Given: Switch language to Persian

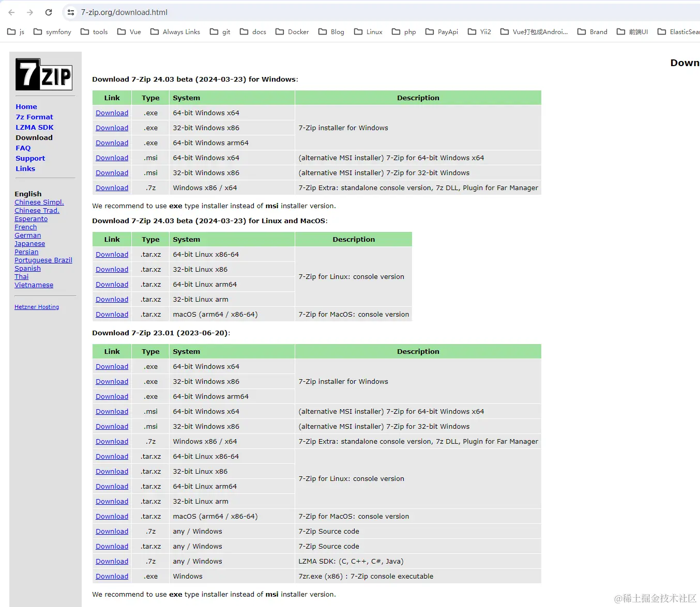Looking at the screenshot, I should (x=26, y=252).
